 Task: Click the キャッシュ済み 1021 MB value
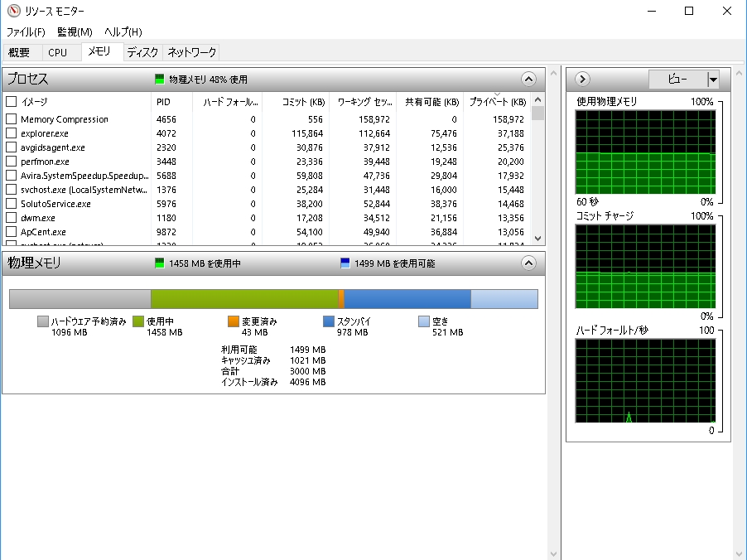307,360
